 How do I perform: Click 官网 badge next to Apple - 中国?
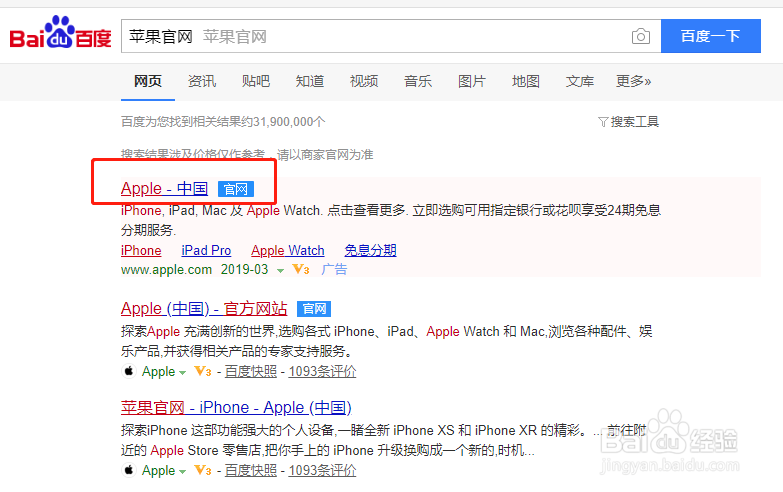pyautogui.click(x=236, y=189)
